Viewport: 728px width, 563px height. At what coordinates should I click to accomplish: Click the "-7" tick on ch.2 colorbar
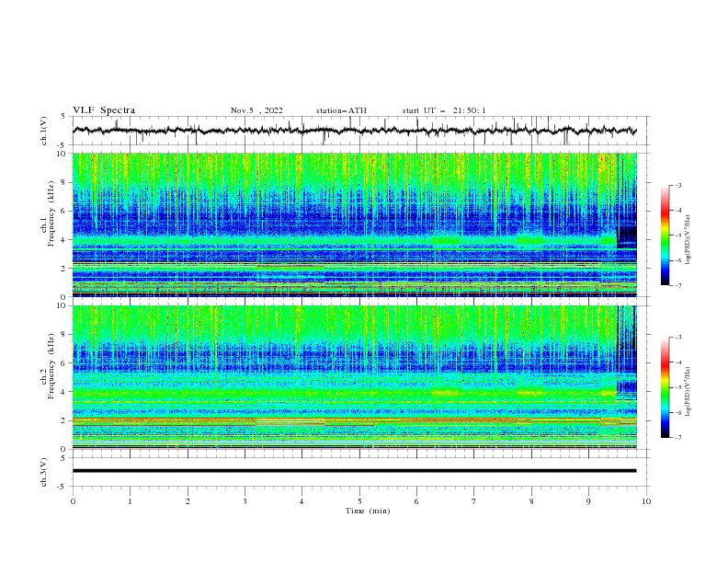(x=677, y=437)
